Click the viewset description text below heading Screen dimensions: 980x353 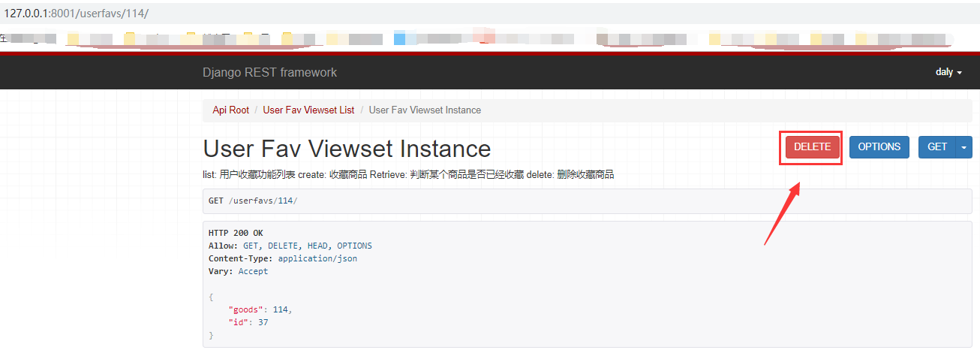408,174
